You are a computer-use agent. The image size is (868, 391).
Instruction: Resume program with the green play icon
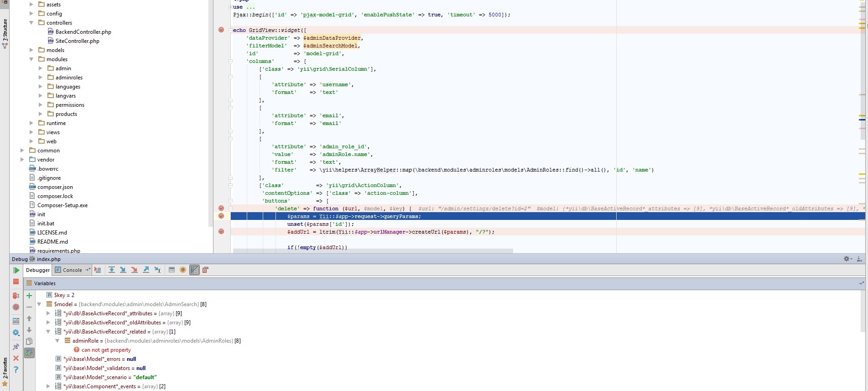coord(16,271)
